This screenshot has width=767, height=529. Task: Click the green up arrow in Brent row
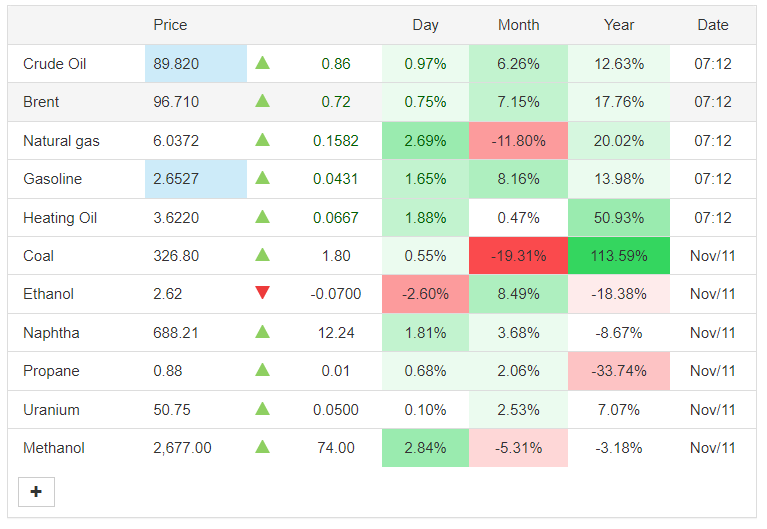263,101
